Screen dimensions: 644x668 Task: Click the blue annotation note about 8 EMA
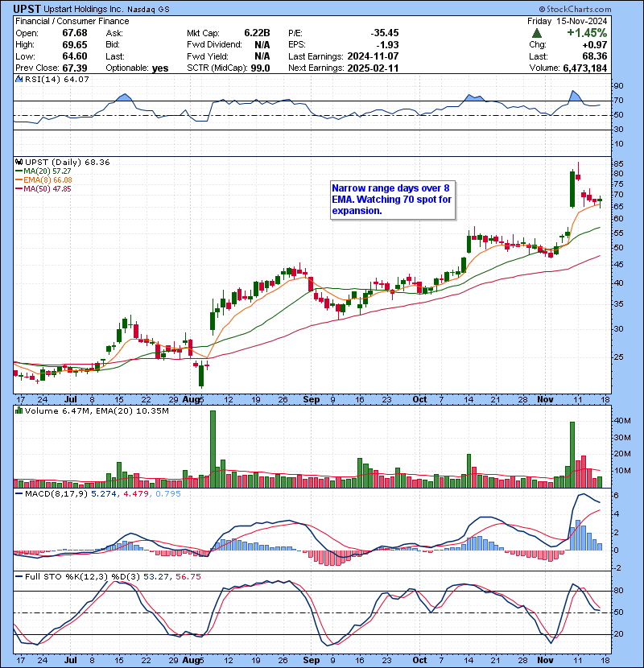click(x=393, y=200)
